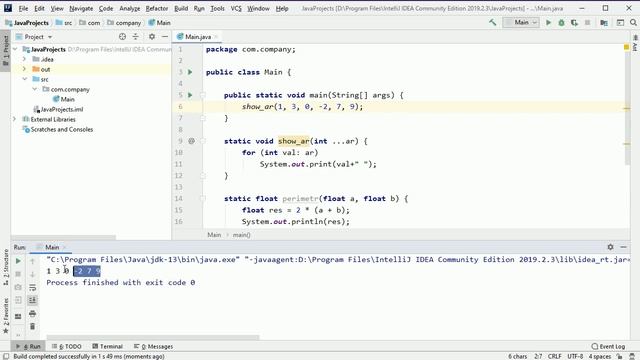Locate current file with the crosshair icon

[x=122, y=37]
